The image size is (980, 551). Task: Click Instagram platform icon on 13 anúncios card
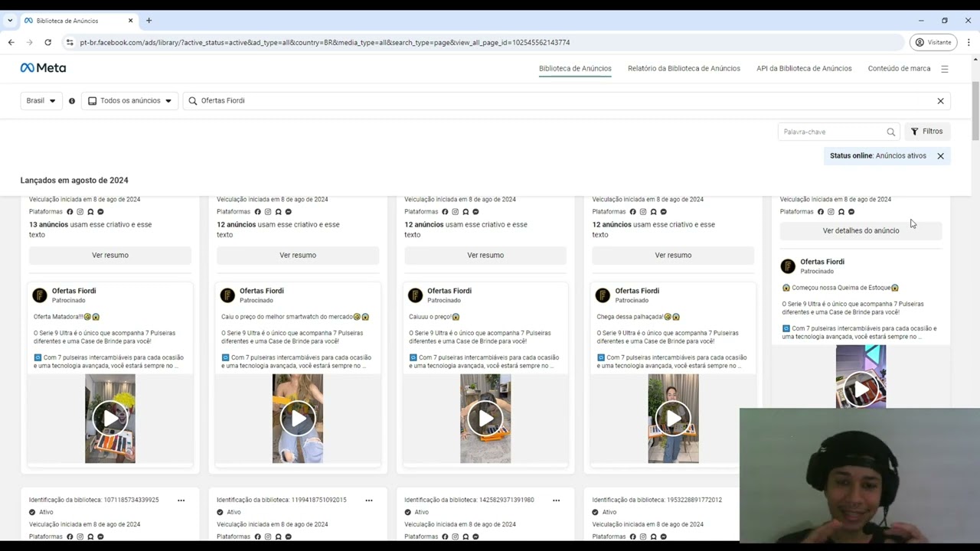80,212
